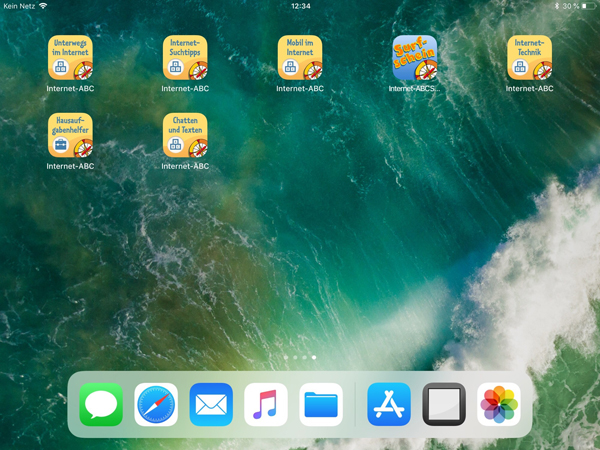Open the Mail app in the dock

pos(211,405)
